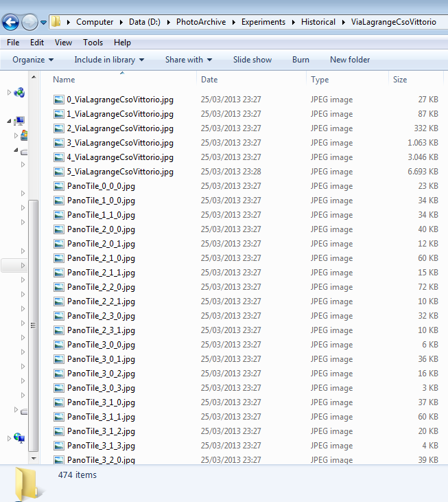Select the Computer icon in navigation pane

coord(19,122)
